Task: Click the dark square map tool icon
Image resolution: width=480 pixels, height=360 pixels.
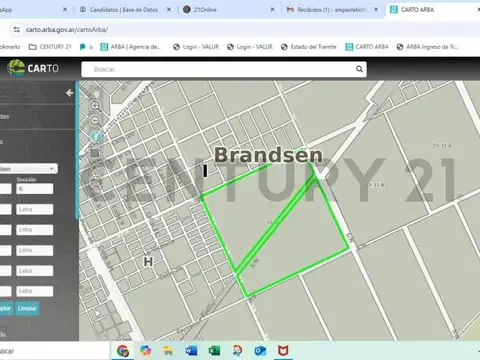Action: (95, 153)
